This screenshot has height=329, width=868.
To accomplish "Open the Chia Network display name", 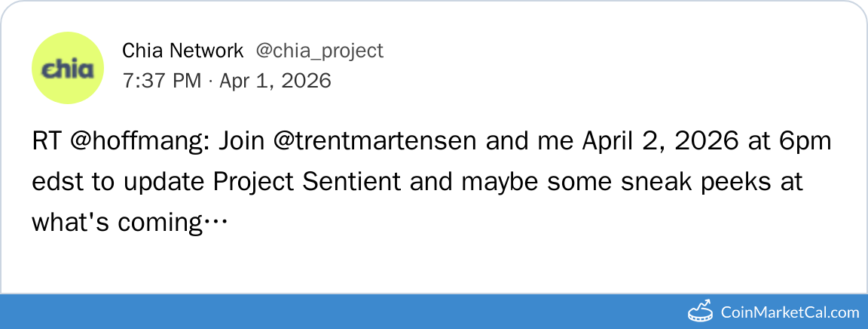I will pos(183,51).
